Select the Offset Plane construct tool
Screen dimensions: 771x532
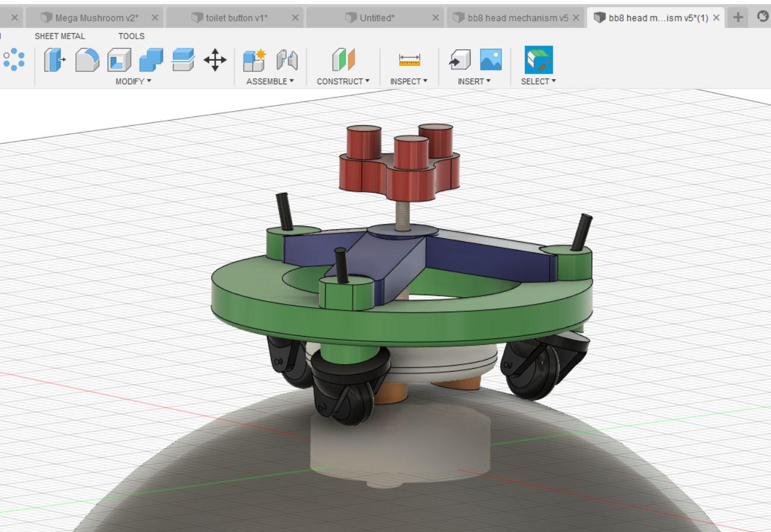pyautogui.click(x=343, y=61)
